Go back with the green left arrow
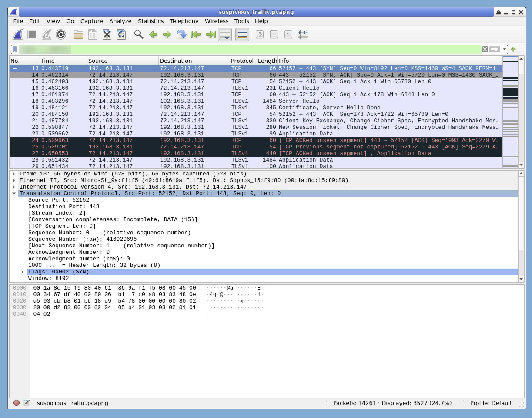The height and width of the screenshot is (418, 532). click(x=153, y=35)
